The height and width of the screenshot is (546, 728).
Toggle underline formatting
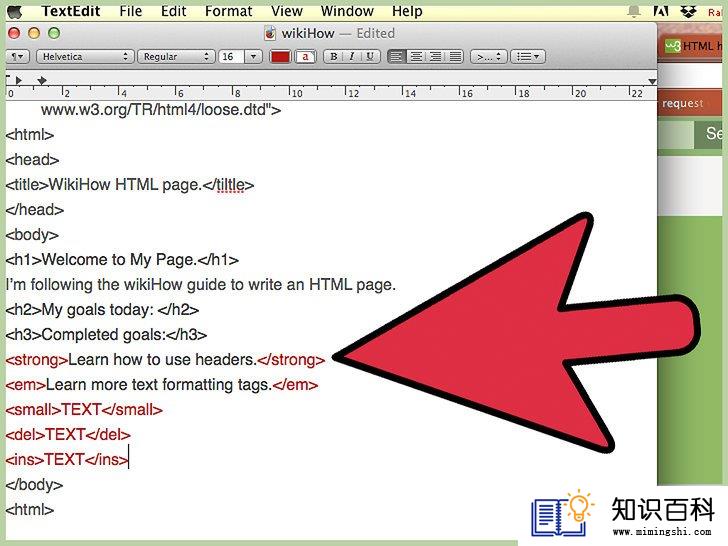[x=370, y=57]
